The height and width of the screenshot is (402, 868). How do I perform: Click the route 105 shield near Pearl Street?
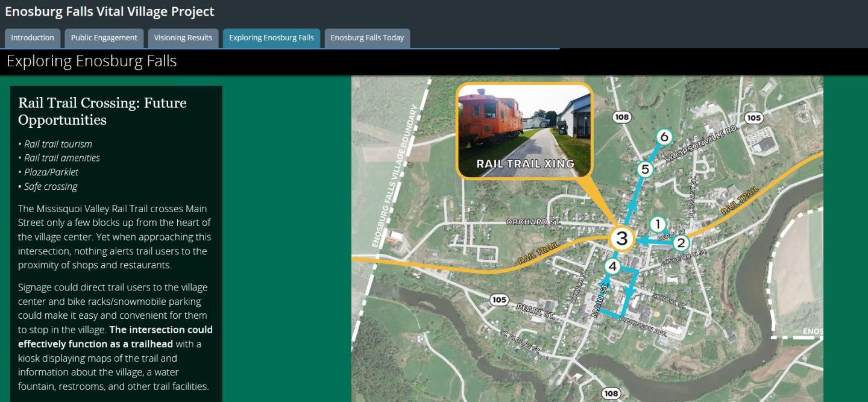(x=498, y=300)
